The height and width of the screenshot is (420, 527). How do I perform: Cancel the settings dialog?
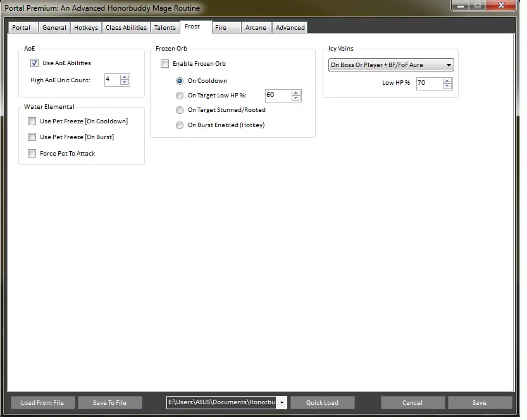(x=412, y=402)
